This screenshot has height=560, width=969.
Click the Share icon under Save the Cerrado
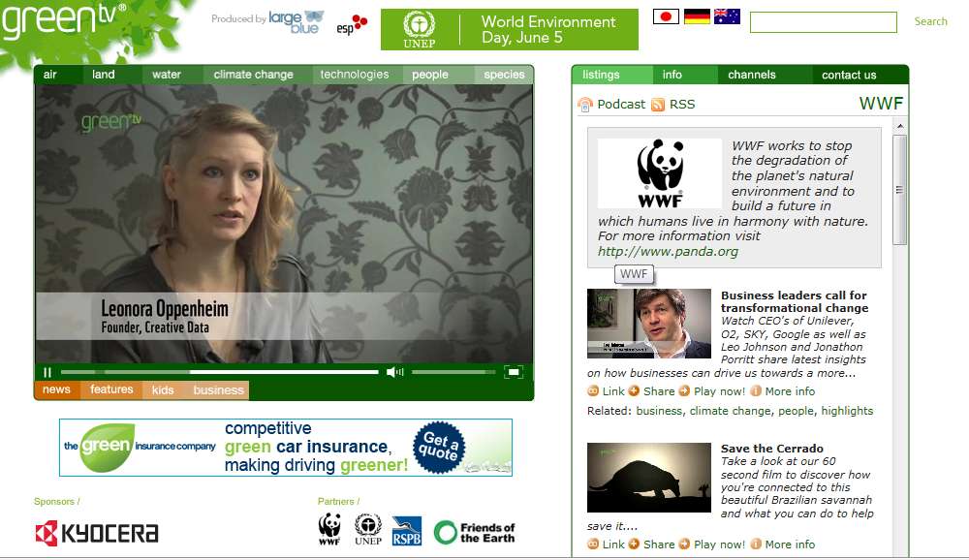click(634, 544)
